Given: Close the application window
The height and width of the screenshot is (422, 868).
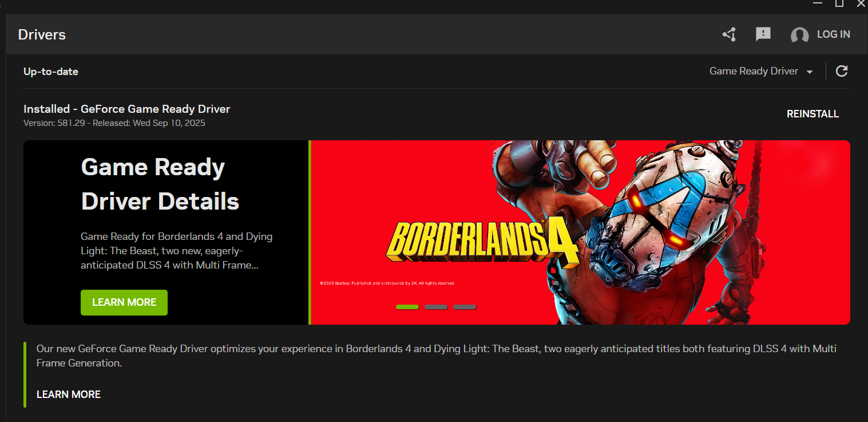Looking at the screenshot, I should click(x=861, y=3).
